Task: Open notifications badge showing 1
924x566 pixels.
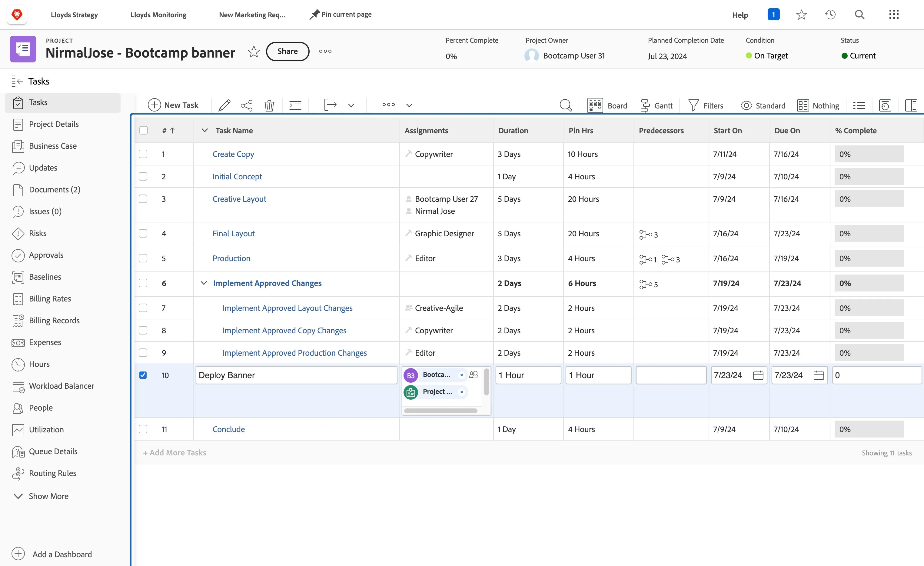Action: point(773,15)
